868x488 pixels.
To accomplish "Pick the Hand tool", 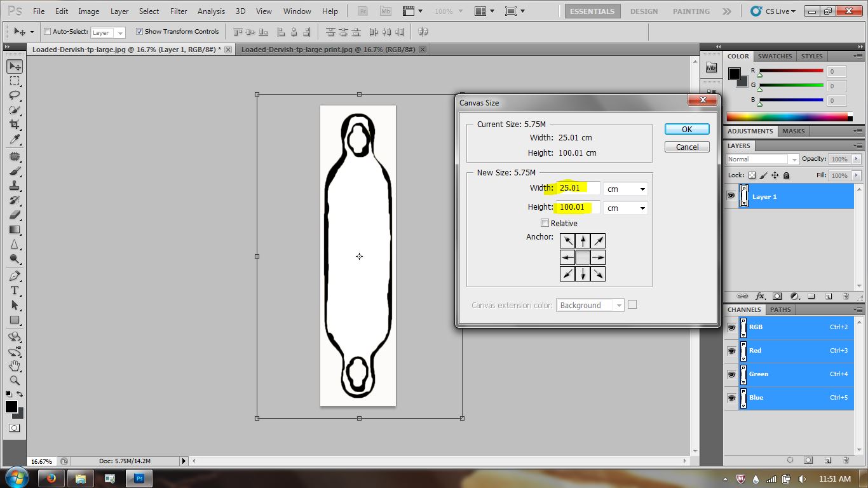I will (x=14, y=365).
